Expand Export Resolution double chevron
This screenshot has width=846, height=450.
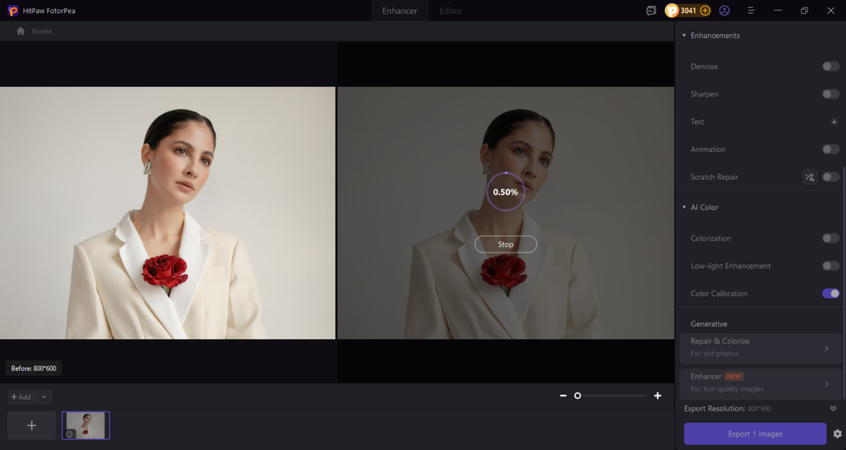833,408
